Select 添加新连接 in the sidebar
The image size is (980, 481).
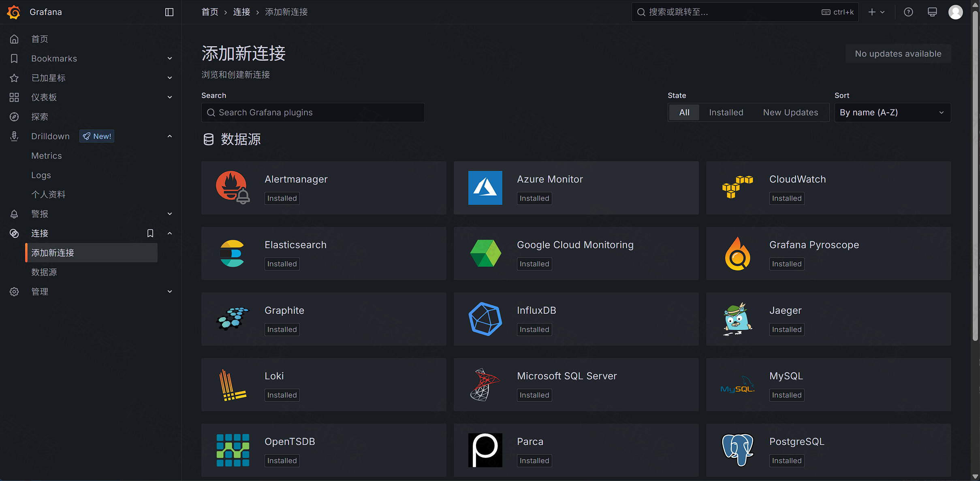coord(92,253)
